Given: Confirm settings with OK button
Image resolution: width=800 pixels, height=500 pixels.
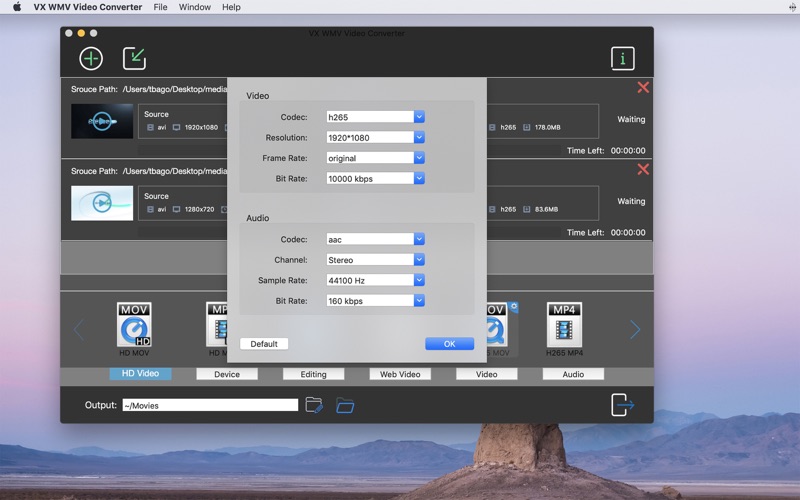Looking at the screenshot, I should pyautogui.click(x=449, y=344).
